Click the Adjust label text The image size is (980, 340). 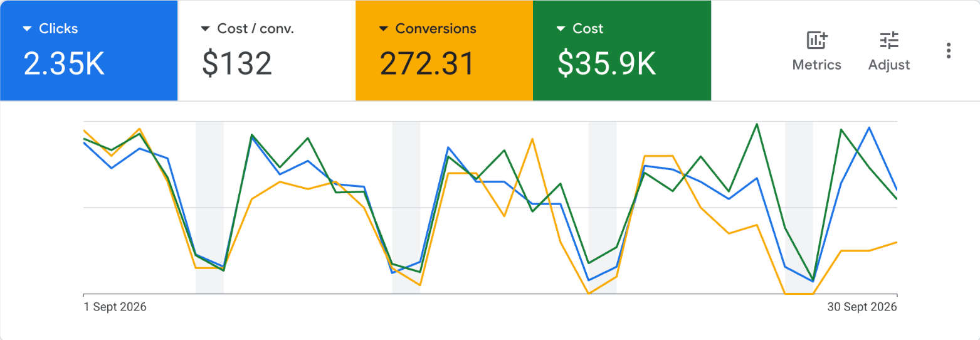click(889, 65)
